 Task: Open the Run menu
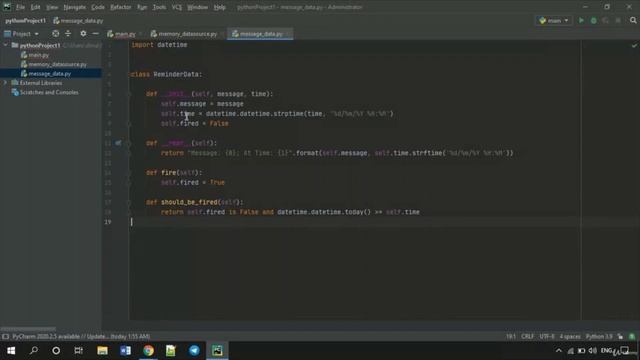tap(142, 7)
